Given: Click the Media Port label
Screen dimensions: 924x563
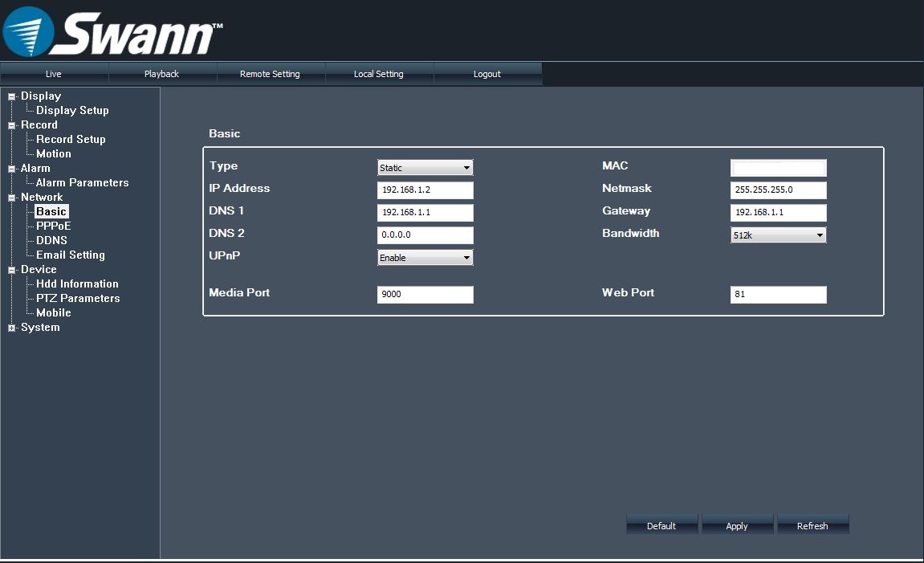Looking at the screenshot, I should pyautogui.click(x=239, y=292).
